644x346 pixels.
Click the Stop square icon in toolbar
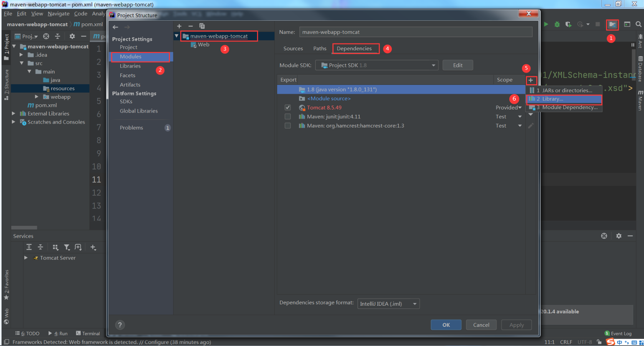598,24
